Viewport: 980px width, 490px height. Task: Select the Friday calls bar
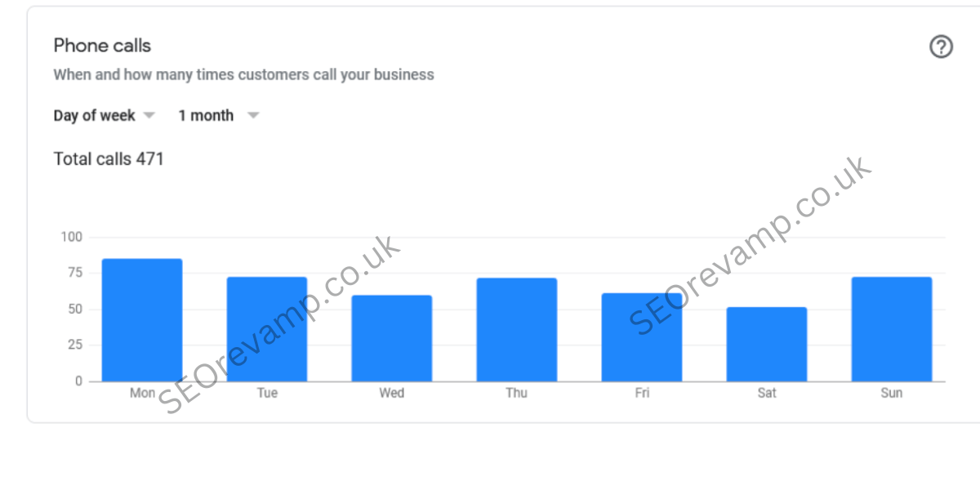642,337
